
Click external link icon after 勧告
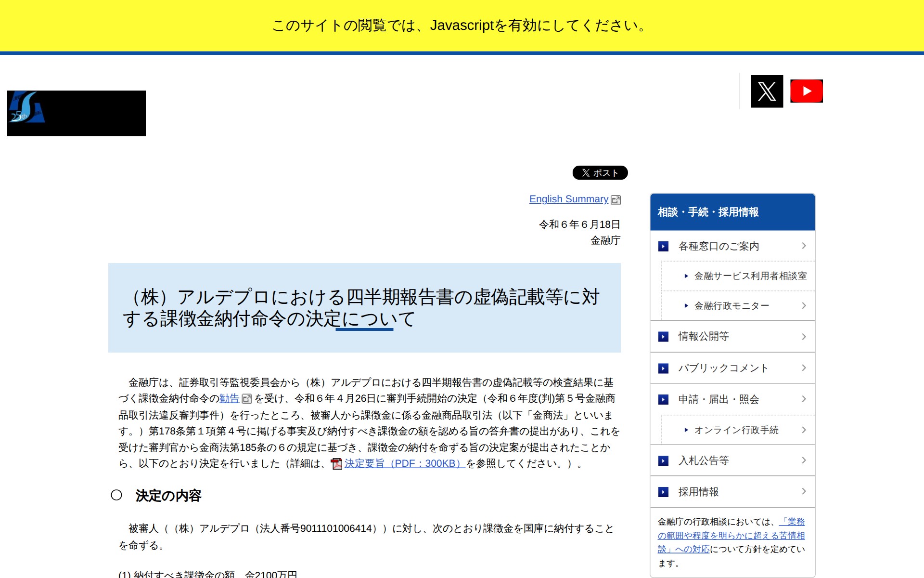[x=246, y=399]
